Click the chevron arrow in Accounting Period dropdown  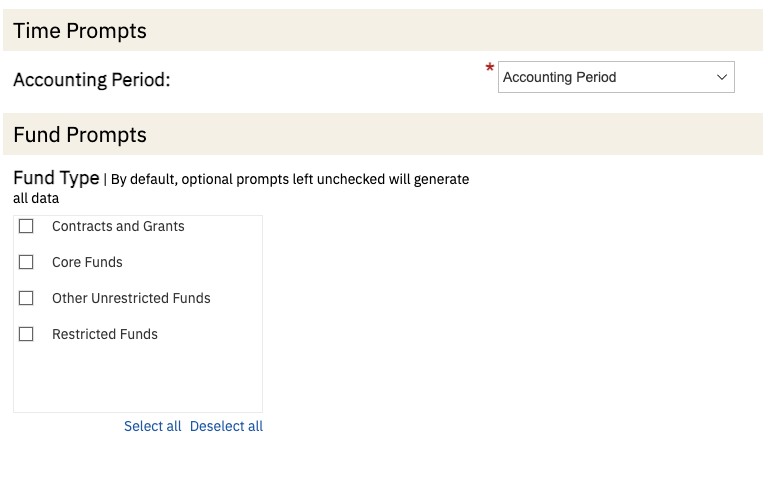[x=722, y=77]
